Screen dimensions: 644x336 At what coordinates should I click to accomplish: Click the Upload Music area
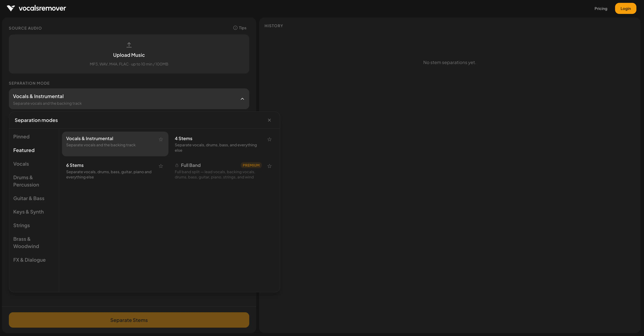click(x=129, y=54)
